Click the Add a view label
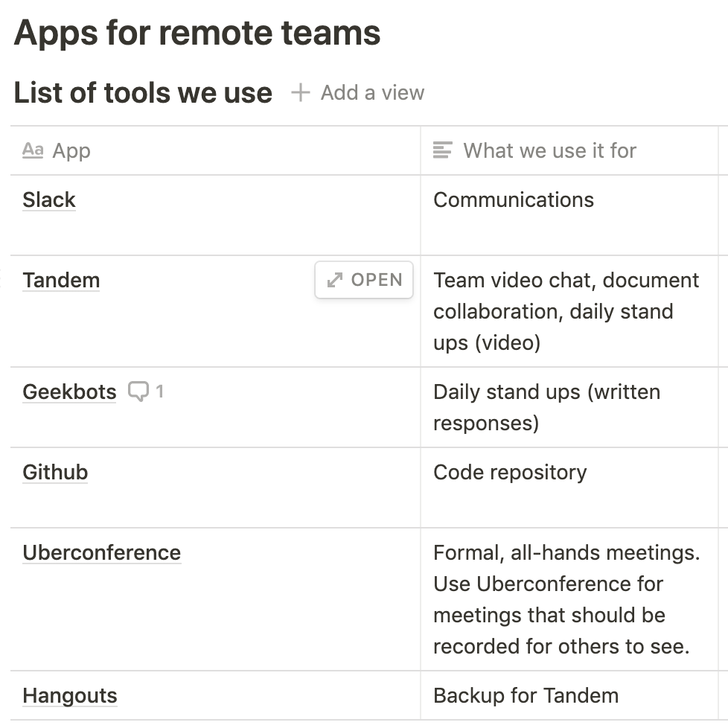 (x=372, y=93)
